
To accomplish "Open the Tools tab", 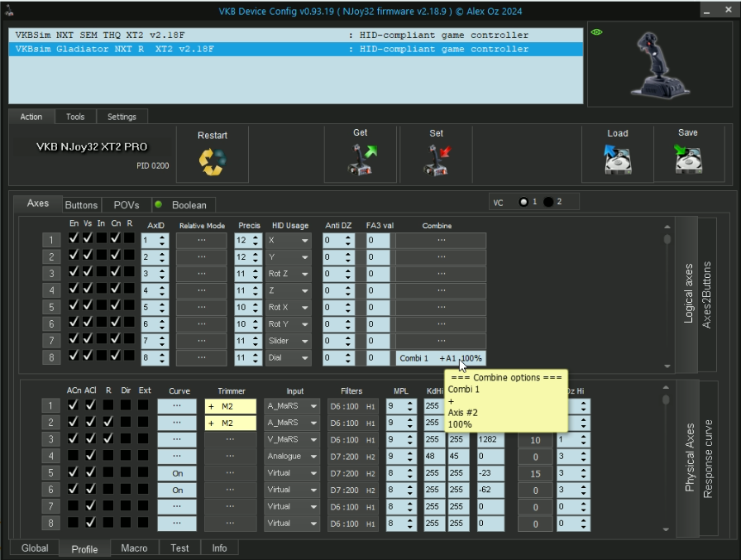I will [75, 117].
